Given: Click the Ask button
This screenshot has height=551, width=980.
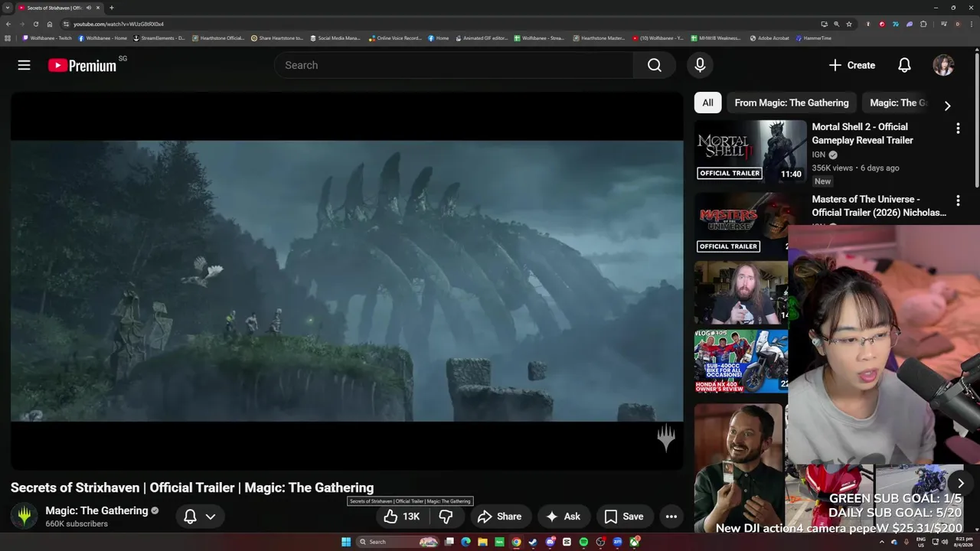Looking at the screenshot, I should pos(563,517).
